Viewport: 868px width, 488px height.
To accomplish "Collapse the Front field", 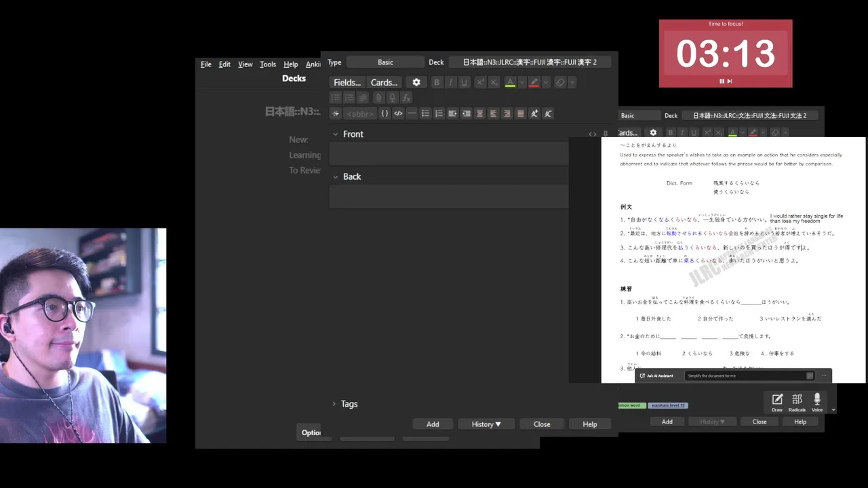I will tap(334, 134).
